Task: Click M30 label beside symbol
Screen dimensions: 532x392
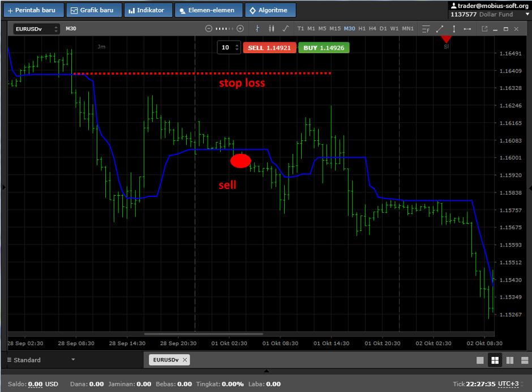Action: [71, 29]
